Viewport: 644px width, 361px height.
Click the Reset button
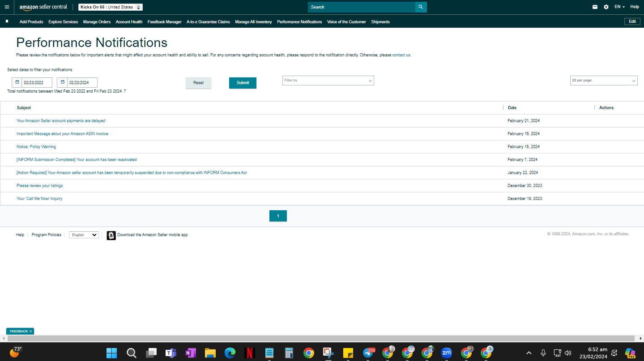point(198,83)
